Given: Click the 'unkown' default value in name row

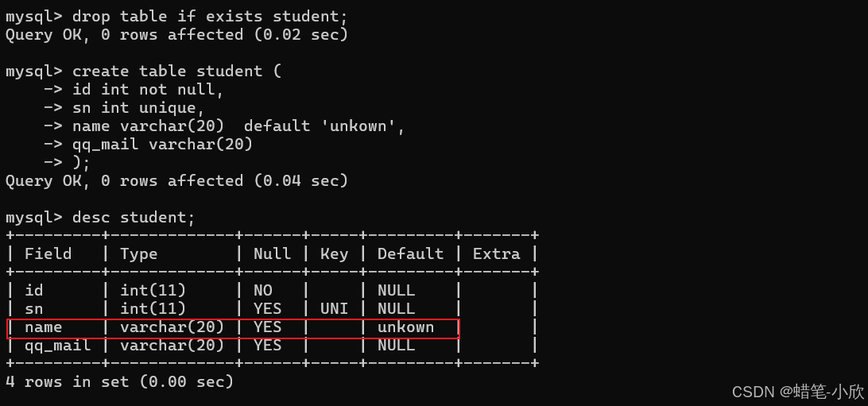Looking at the screenshot, I should [405, 327].
